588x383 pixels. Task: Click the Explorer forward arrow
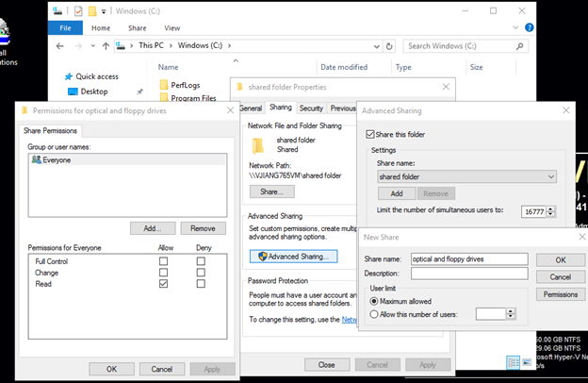(x=78, y=46)
